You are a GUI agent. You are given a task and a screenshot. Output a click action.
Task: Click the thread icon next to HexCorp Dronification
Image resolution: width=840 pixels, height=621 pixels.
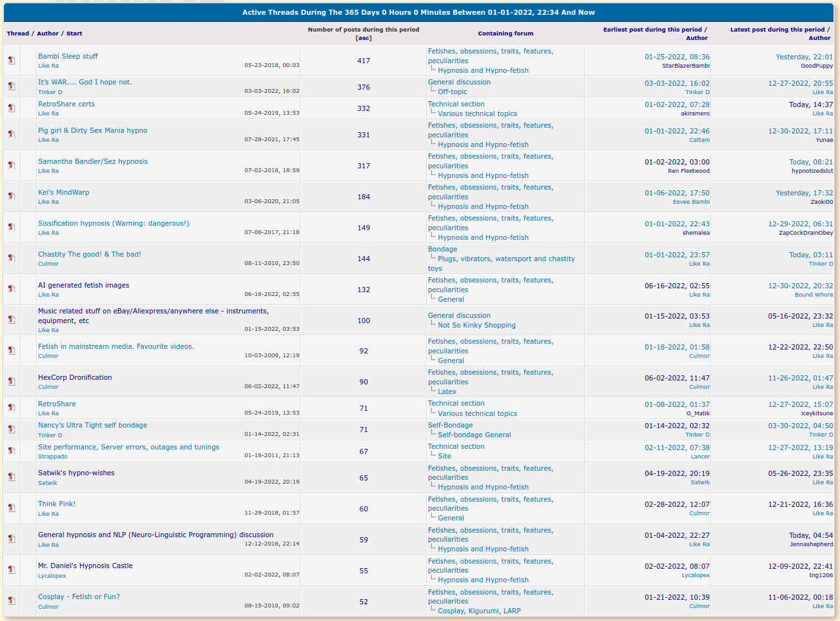[x=12, y=382]
